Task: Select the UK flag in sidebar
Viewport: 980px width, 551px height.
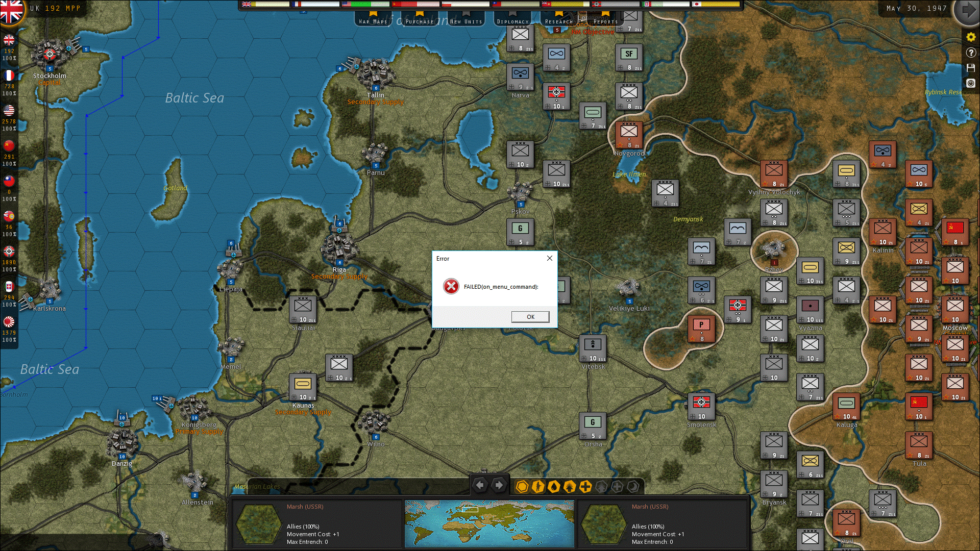Action: click(x=9, y=40)
